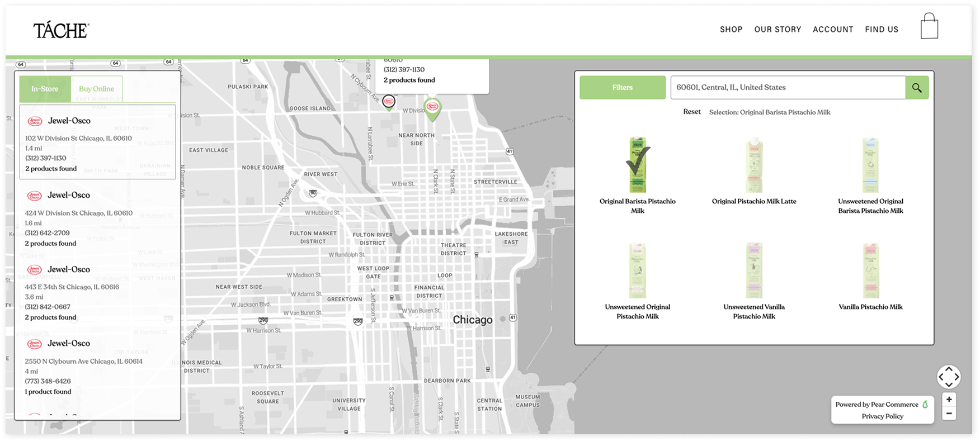Click the TÁCHE logo
This screenshot has height=442, width=980.
point(61,30)
